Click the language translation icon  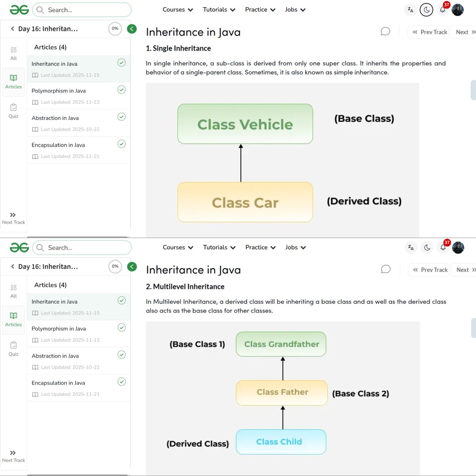(x=410, y=10)
